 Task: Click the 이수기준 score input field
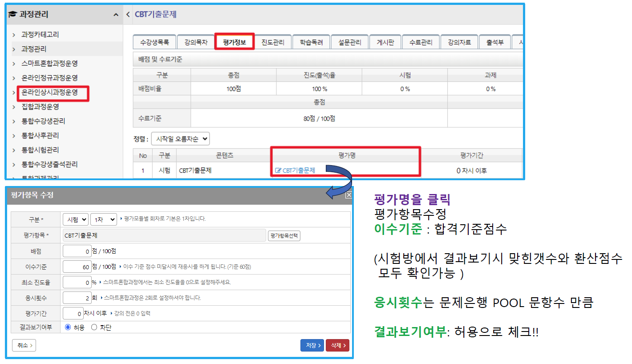click(77, 267)
